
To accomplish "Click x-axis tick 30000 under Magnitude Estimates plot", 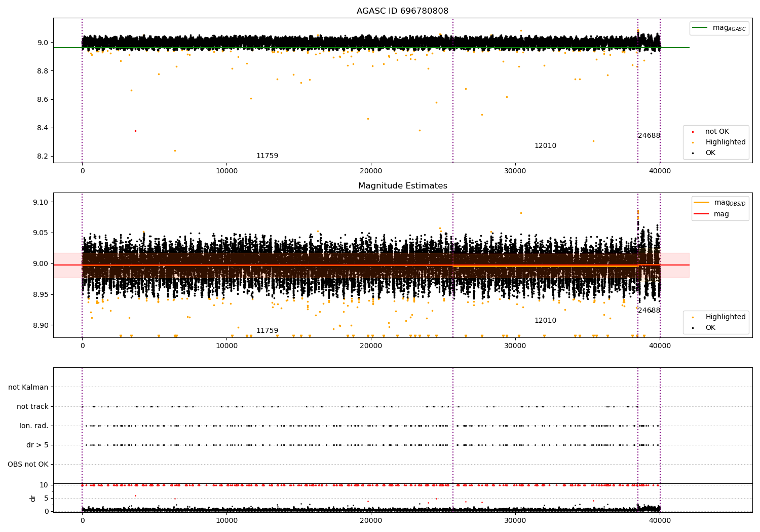I will point(515,346).
